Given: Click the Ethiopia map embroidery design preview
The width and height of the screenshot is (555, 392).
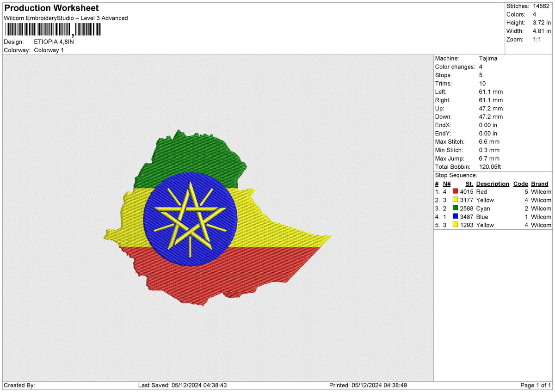Looking at the screenshot, I should pyautogui.click(x=217, y=218).
